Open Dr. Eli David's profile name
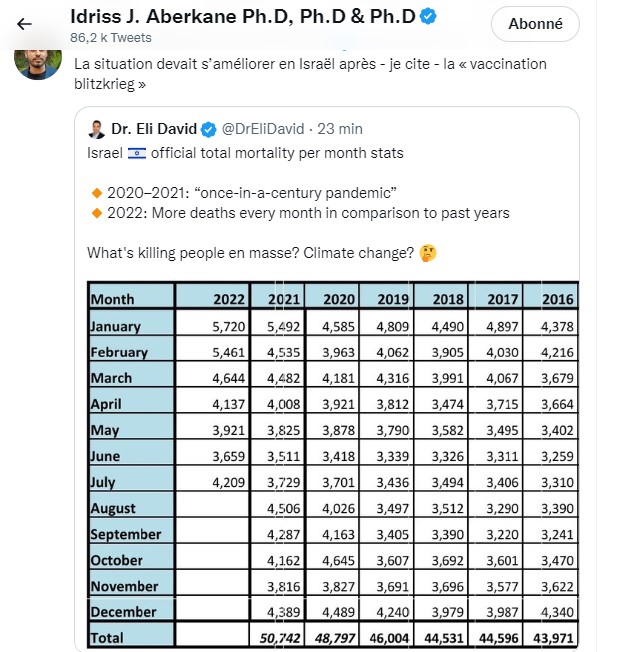The width and height of the screenshot is (617, 652). [x=154, y=129]
